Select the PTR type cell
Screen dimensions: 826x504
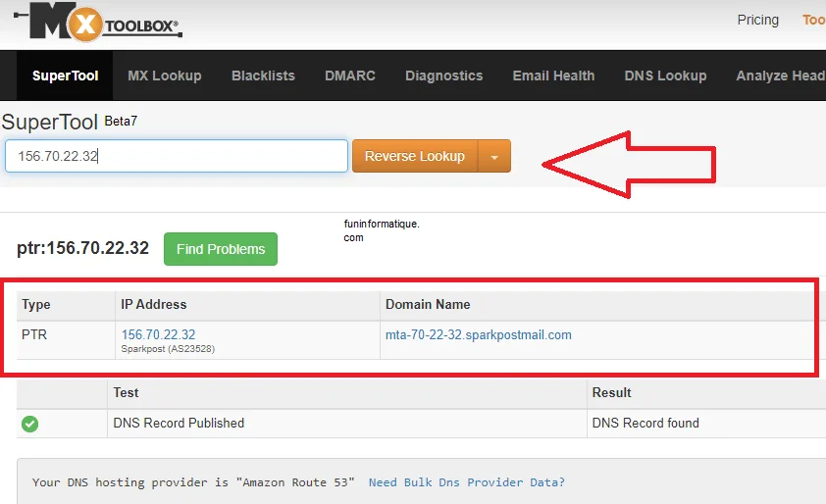34,335
